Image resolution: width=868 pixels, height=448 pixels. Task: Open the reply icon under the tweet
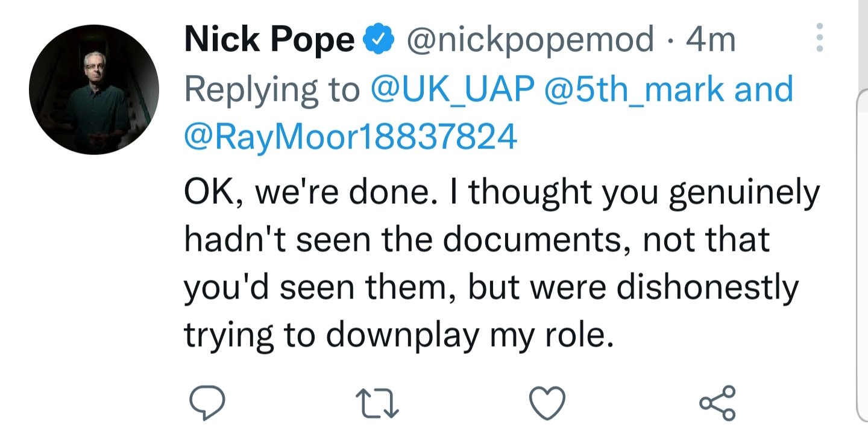(208, 403)
